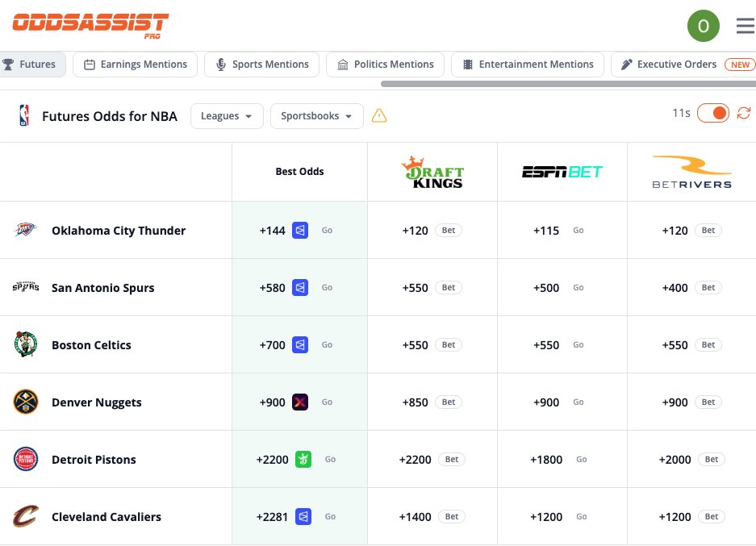
Task: Click the sportsbook icon beside Thunder's +144 odds
Action: pos(300,230)
